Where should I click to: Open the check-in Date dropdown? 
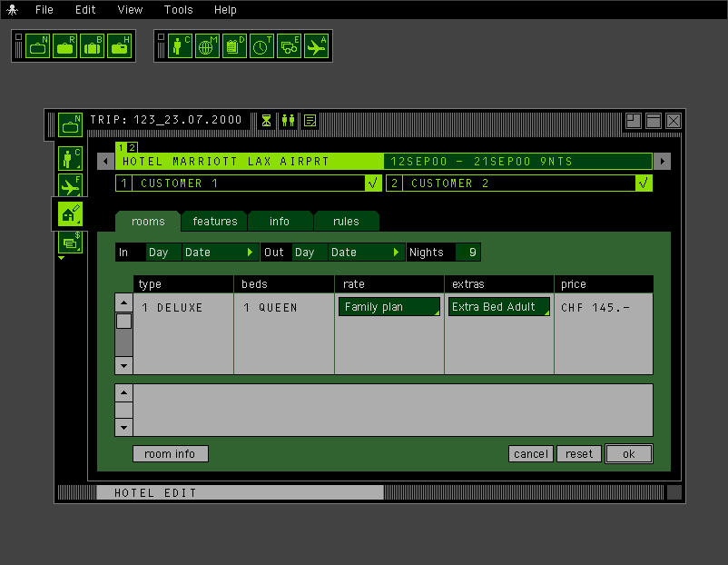coord(221,253)
